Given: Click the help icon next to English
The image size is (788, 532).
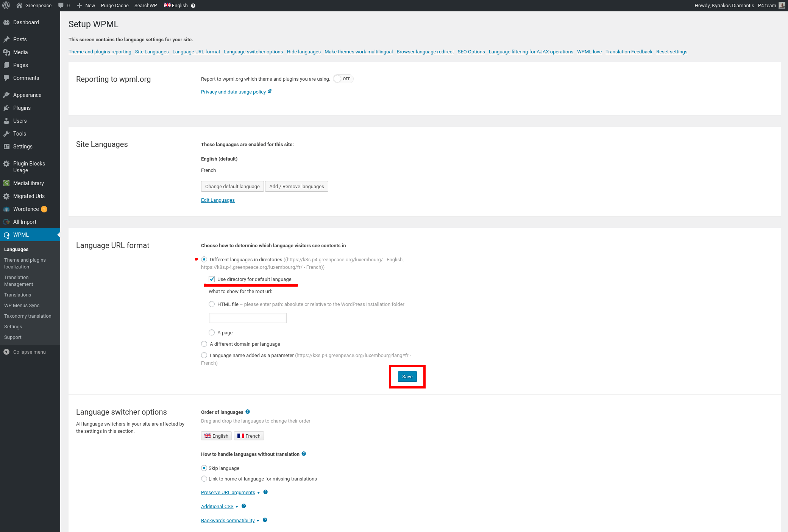Looking at the screenshot, I should point(193,6).
